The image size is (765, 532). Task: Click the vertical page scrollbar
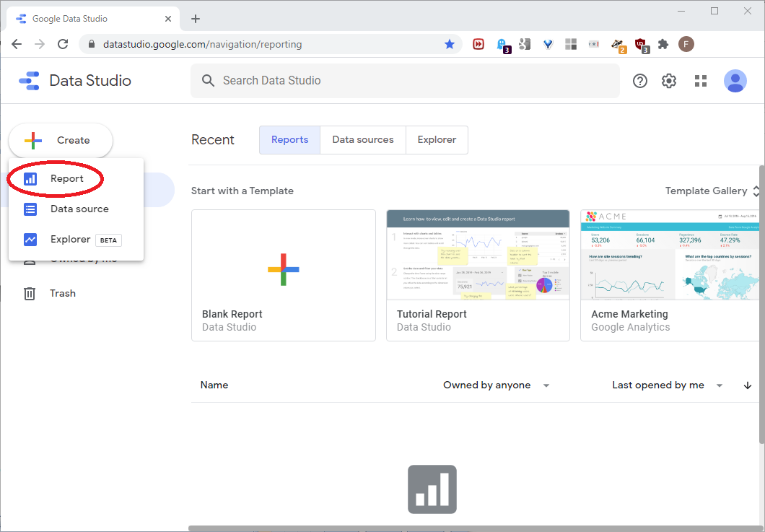(x=762, y=305)
